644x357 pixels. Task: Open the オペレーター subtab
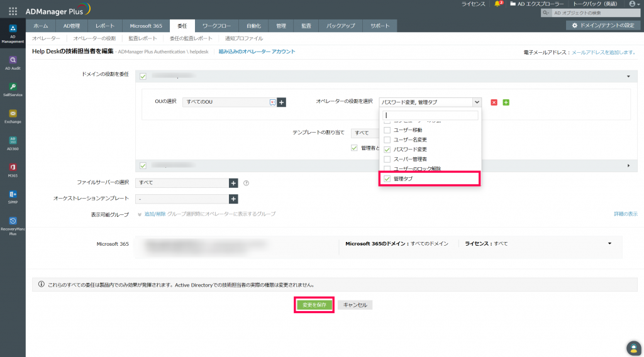point(46,38)
